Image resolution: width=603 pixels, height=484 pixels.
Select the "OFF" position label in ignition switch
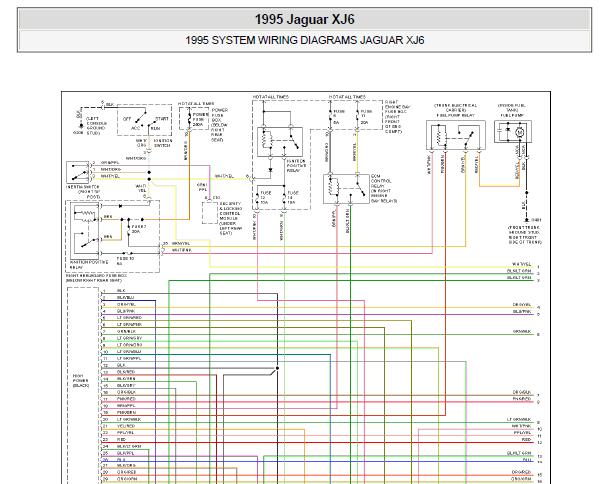[x=127, y=119]
